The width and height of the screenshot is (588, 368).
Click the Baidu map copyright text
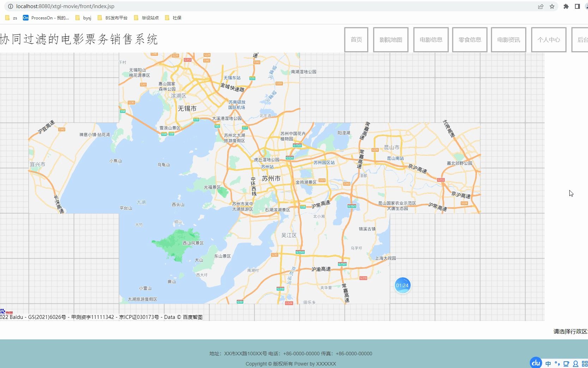click(x=101, y=317)
